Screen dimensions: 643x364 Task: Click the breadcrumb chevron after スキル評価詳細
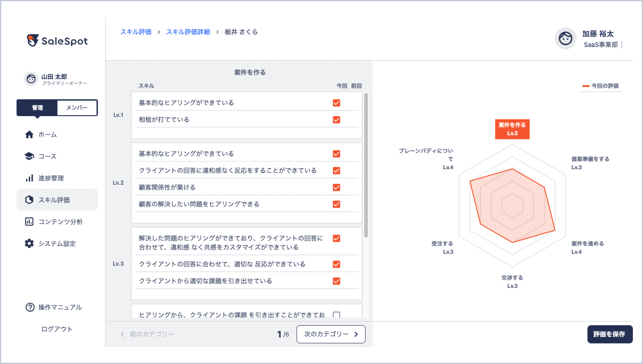tap(217, 32)
